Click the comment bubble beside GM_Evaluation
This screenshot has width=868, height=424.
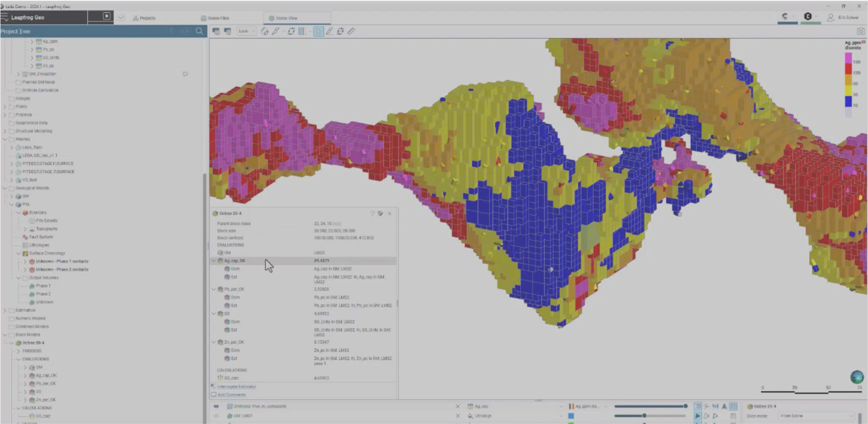(185, 74)
